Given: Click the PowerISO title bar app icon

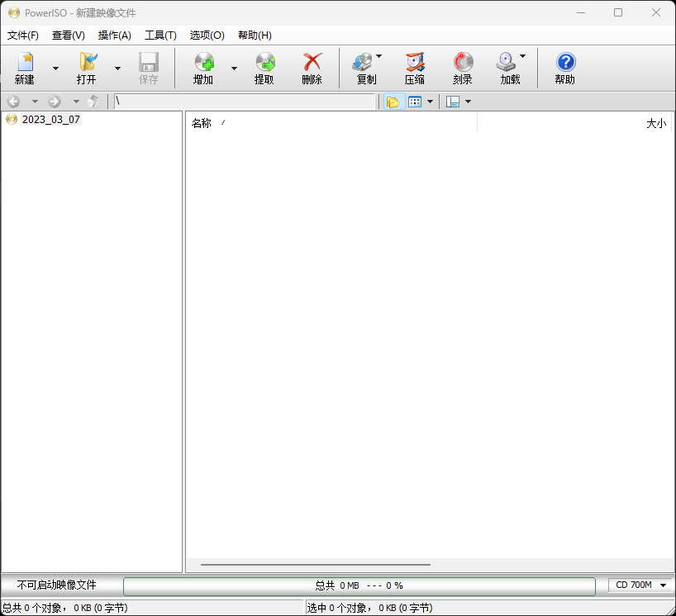Looking at the screenshot, I should [x=14, y=12].
